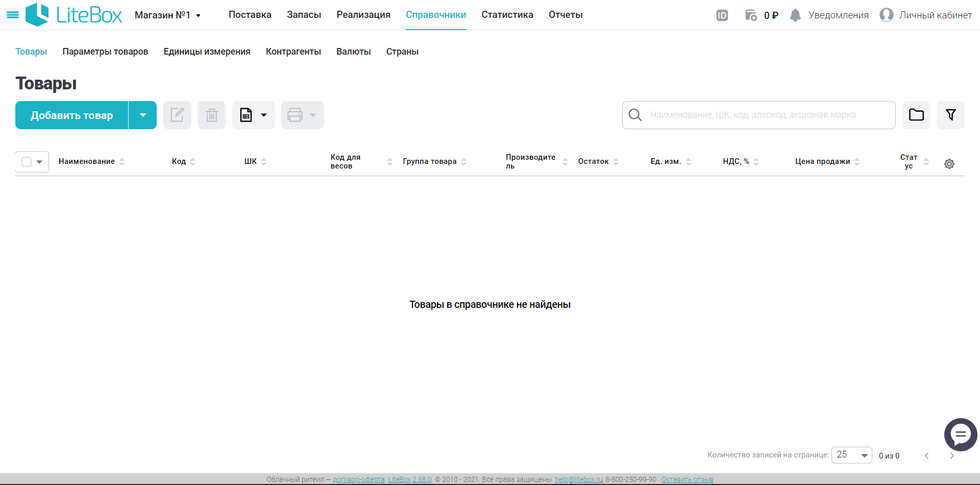The height and width of the screenshot is (485, 980).
Task: Sort by НДС, % column arrows
Action: coord(756,161)
